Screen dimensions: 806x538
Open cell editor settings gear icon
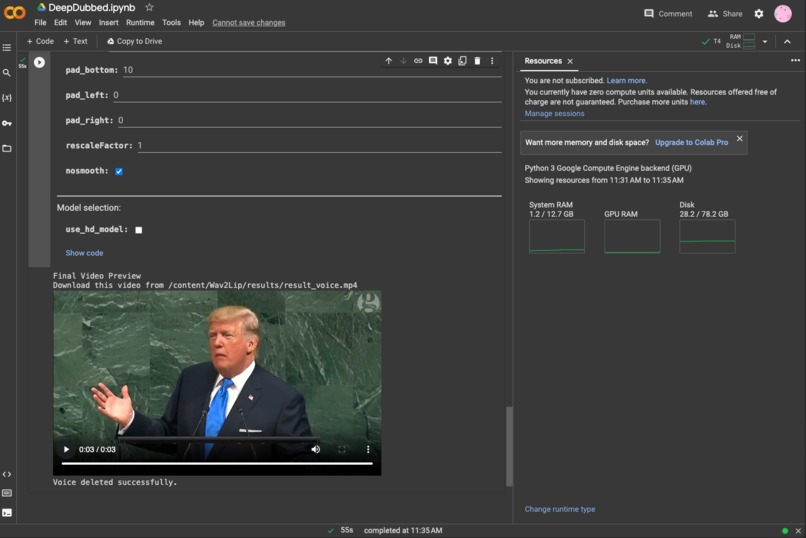[x=448, y=61]
